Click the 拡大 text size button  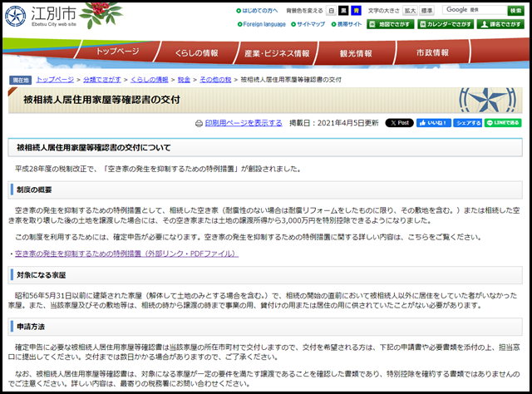point(410,11)
